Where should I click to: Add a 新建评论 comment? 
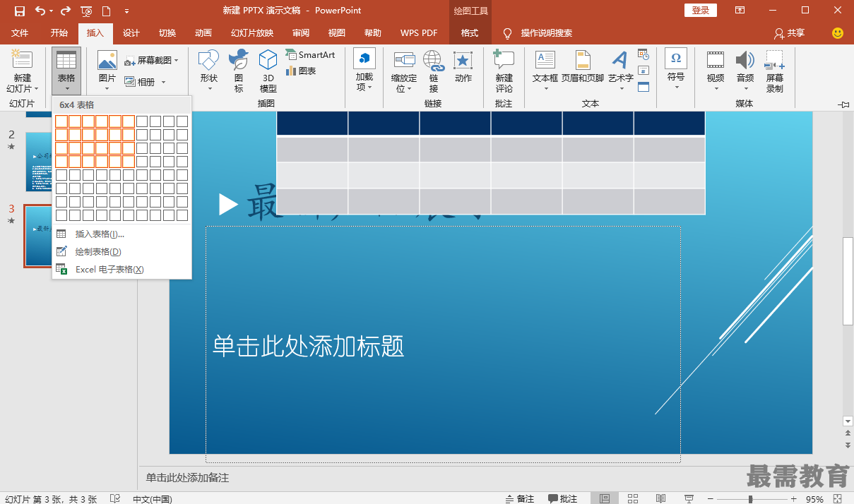tap(504, 72)
